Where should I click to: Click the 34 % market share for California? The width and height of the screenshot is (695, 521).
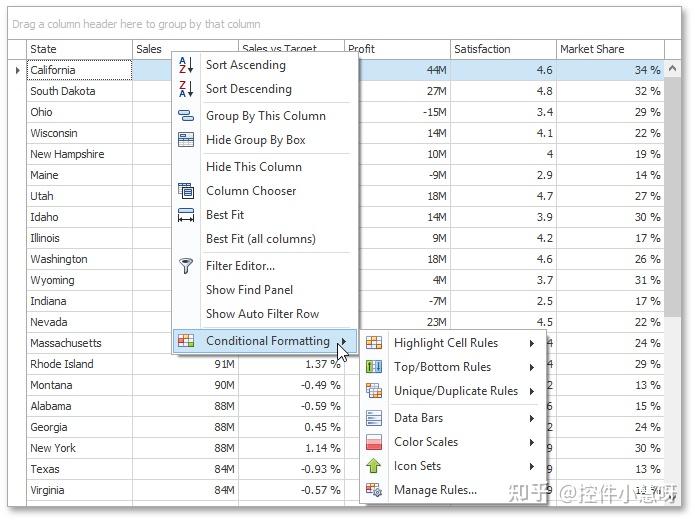[610, 70]
